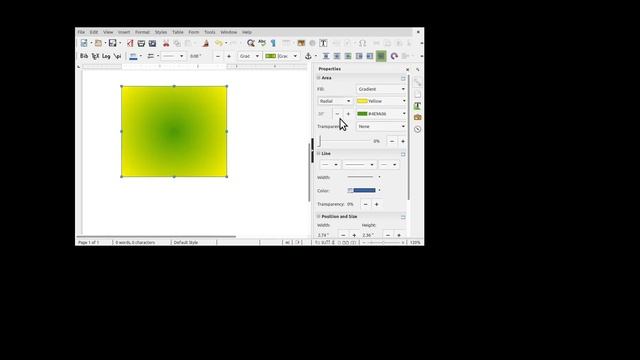
Task: Open the Tools menu
Action: [x=210, y=32]
